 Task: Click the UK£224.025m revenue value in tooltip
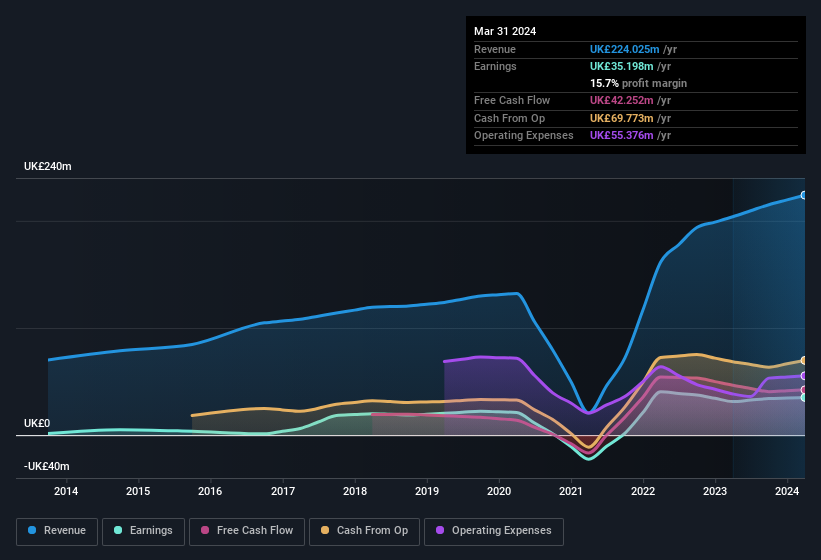point(624,49)
